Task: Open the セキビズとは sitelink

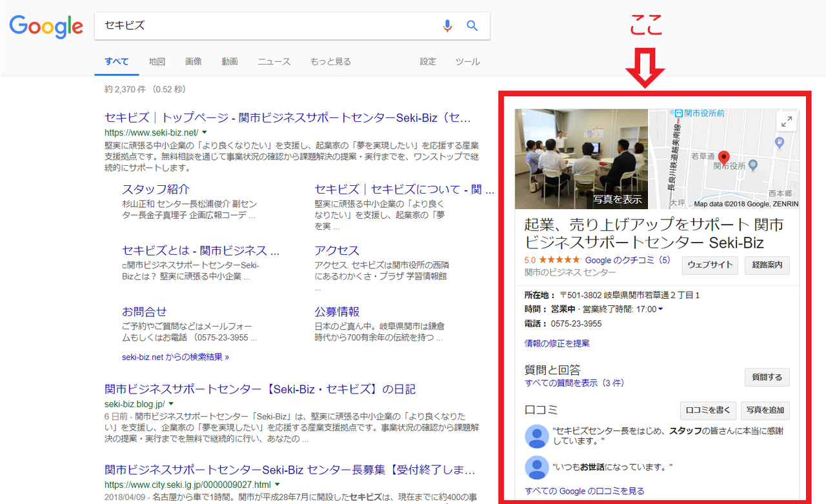Action: [201, 250]
